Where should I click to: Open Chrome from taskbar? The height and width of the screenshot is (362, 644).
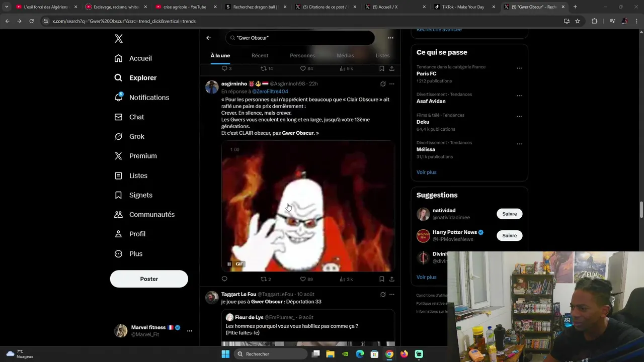(389, 354)
